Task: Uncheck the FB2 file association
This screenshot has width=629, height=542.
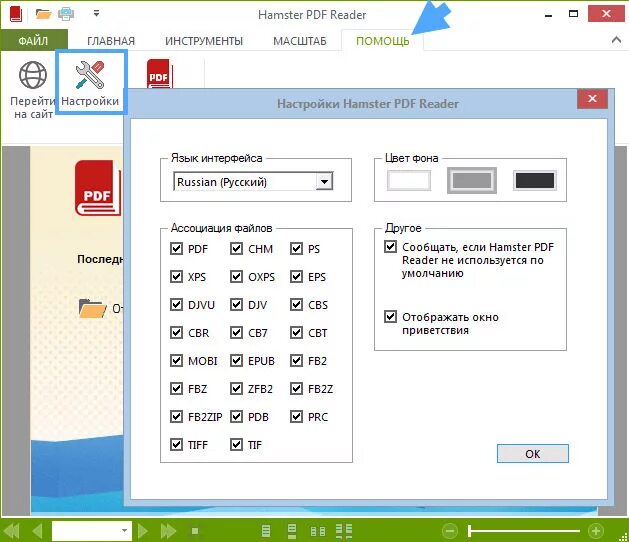Action: pyautogui.click(x=296, y=361)
